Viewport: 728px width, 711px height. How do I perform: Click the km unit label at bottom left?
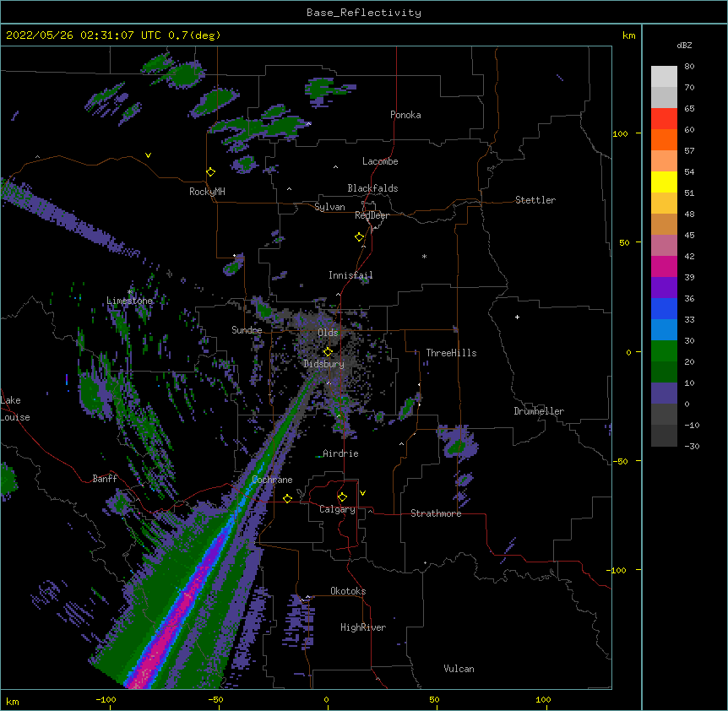click(x=13, y=701)
